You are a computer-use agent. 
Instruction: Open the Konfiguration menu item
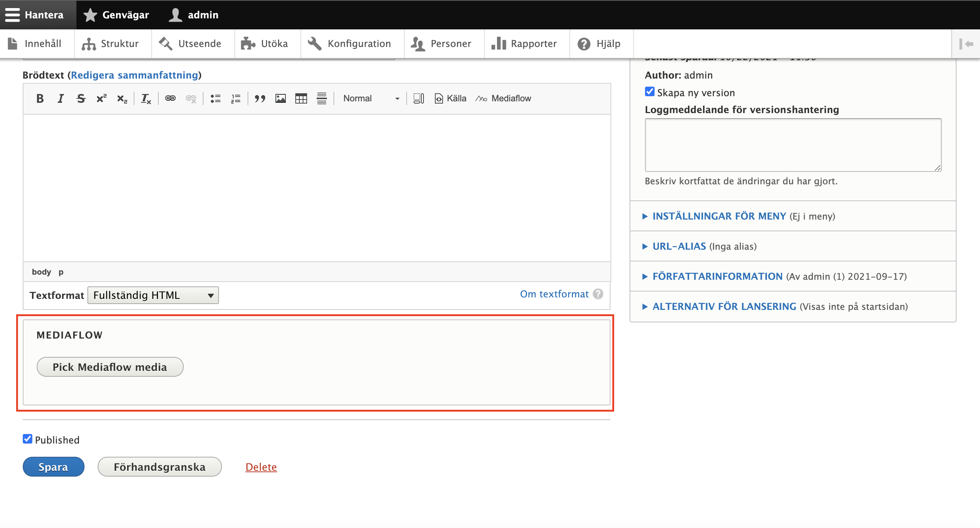(349, 44)
